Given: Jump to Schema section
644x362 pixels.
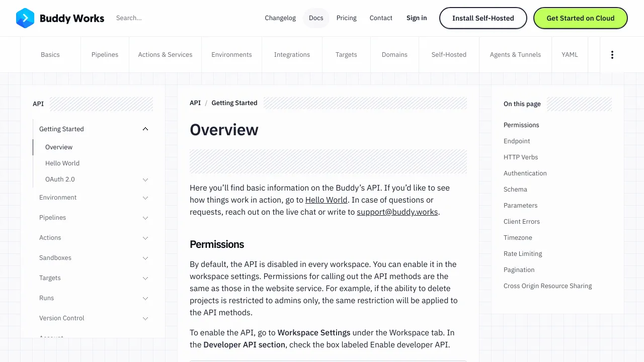Looking at the screenshot, I should click(x=515, y=190).
